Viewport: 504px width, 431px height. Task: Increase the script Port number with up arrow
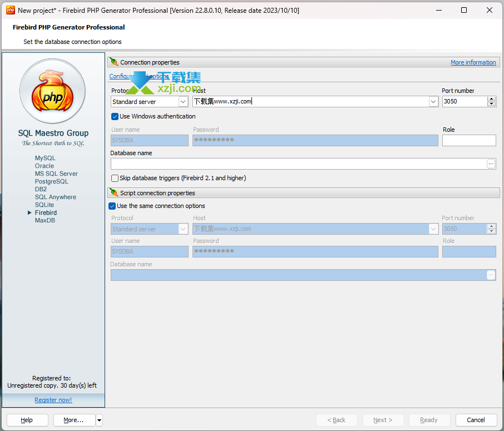click(491, 226)
